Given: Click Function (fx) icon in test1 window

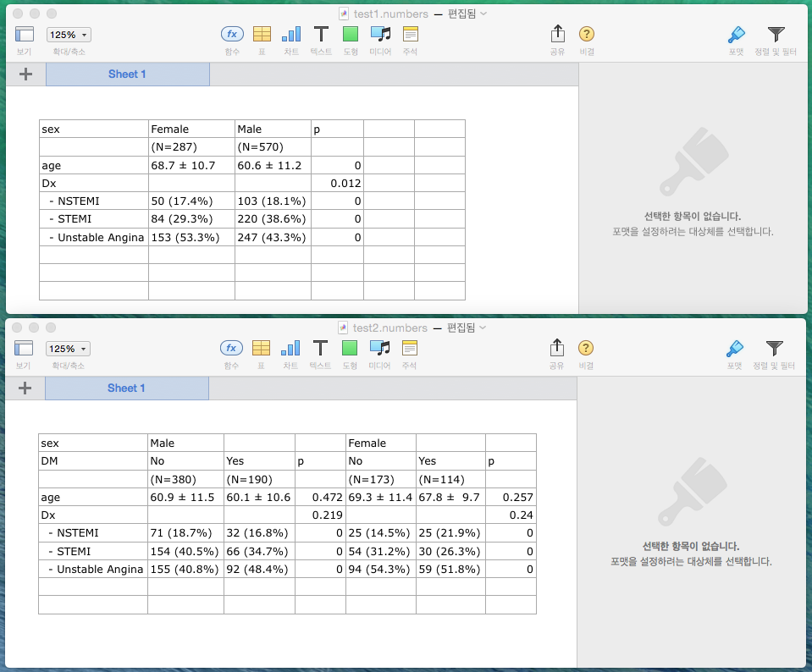Looking at the screenshot, I should point(232,35).
